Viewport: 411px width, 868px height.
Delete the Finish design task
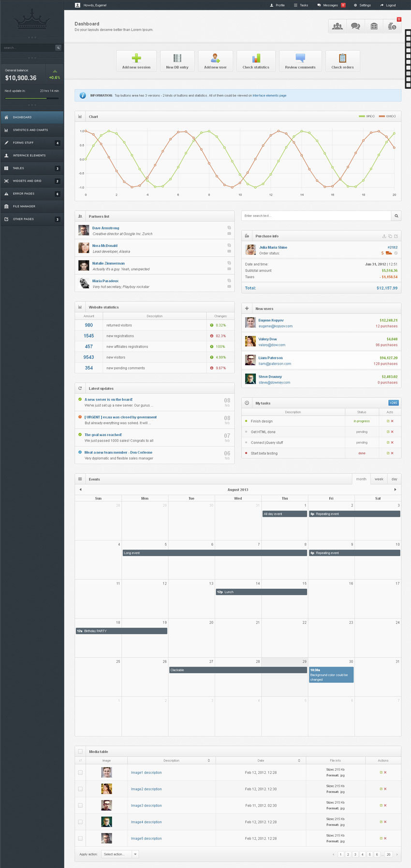tap(392, 421)
